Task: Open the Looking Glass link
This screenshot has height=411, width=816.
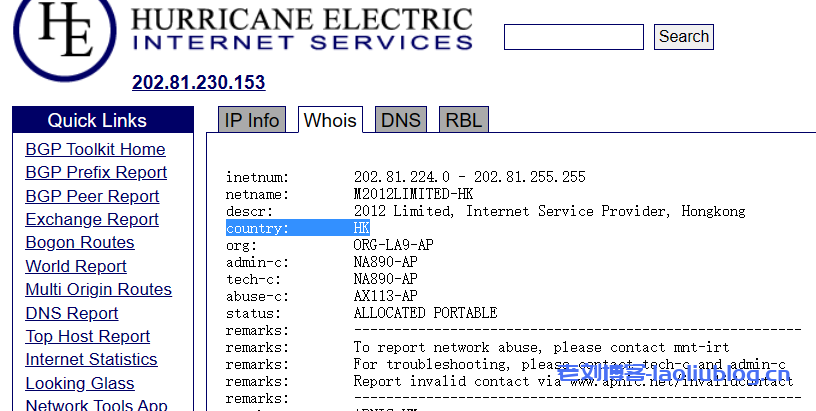Action: [80, 383]
